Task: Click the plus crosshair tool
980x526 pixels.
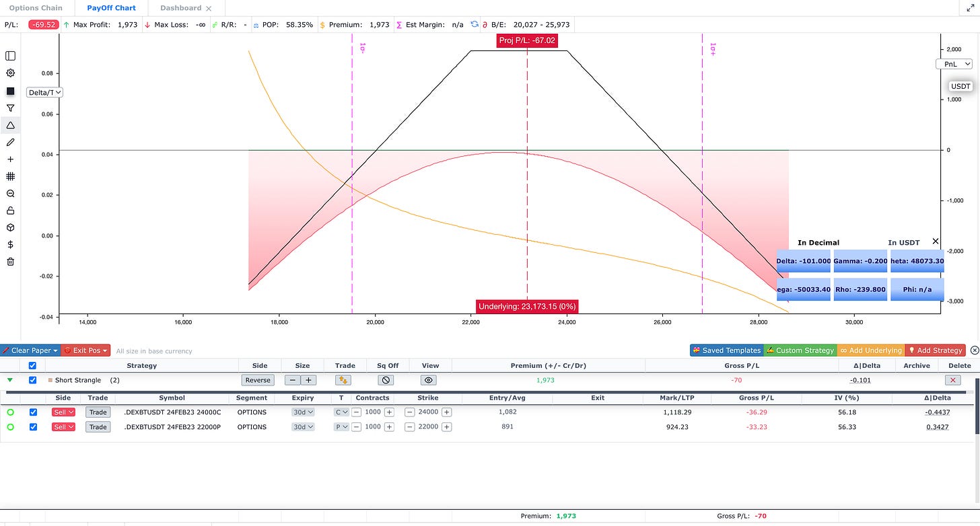Action: click(x=10, y=159)
